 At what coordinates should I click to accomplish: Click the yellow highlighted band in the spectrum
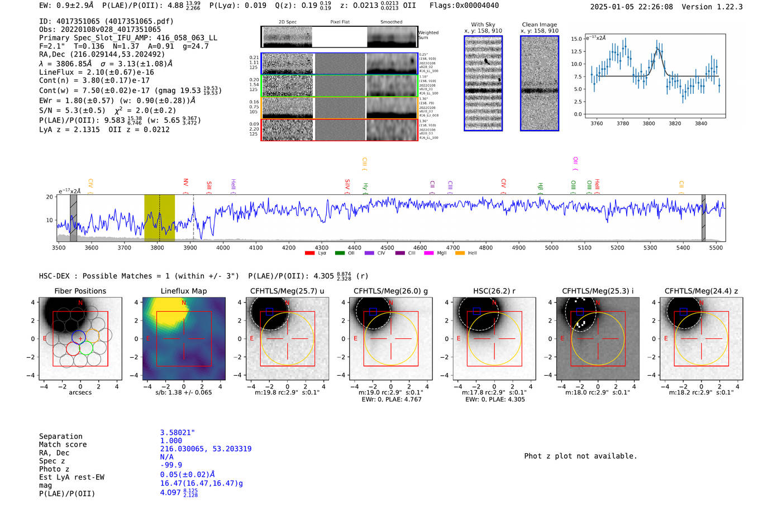(x=160, y=218)
